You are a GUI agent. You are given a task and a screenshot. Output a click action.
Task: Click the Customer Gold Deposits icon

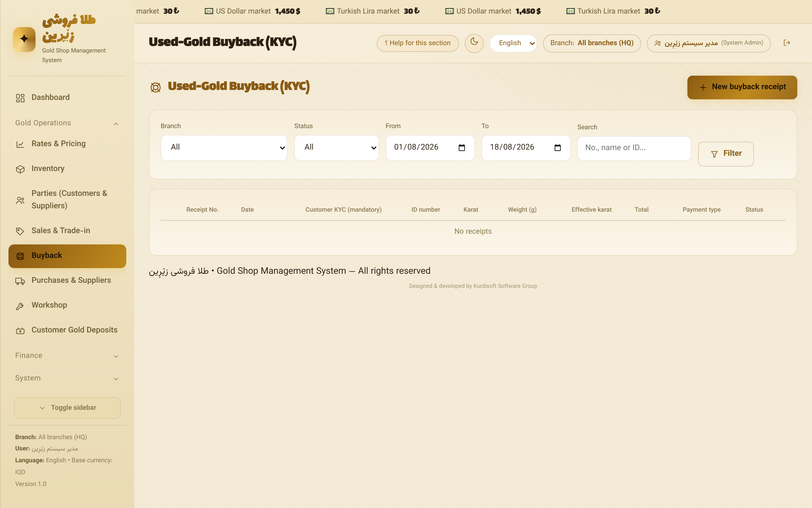pyautogui.click(x=20, y=331)
